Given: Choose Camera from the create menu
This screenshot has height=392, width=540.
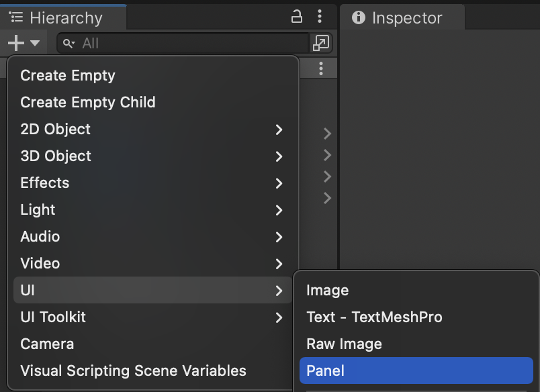Looking at the screenshot, I should 47,344.
